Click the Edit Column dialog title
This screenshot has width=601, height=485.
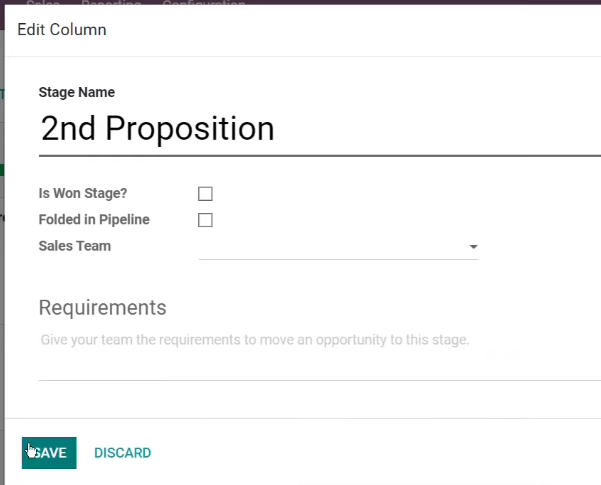point(62,30)
